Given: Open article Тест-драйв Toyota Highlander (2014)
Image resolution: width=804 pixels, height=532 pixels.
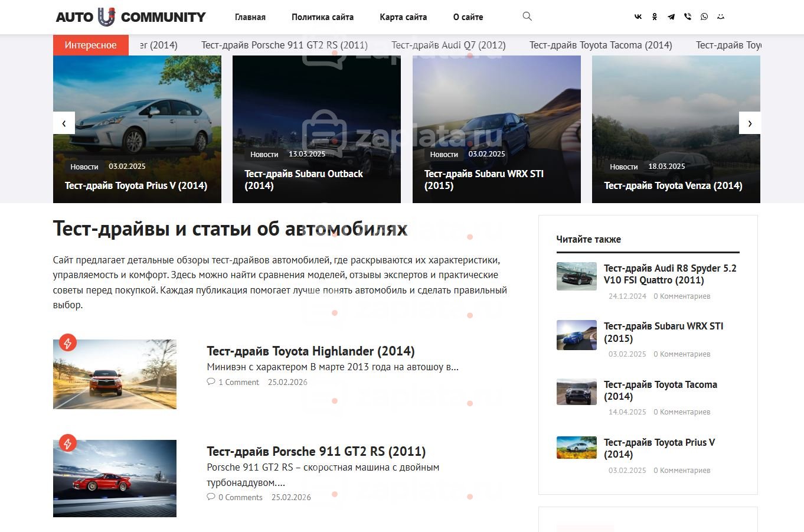Looking at the screenshot, I should 311,351.
